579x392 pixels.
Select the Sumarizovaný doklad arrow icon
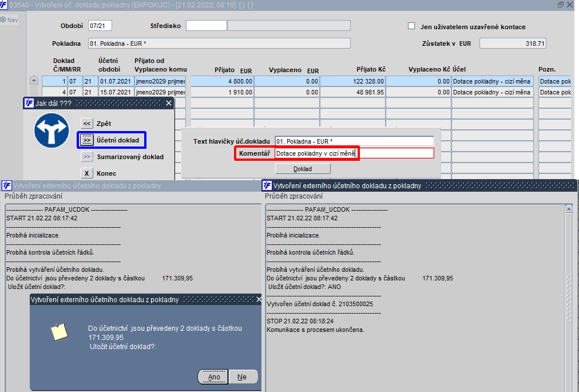click(x=87, y=157)
